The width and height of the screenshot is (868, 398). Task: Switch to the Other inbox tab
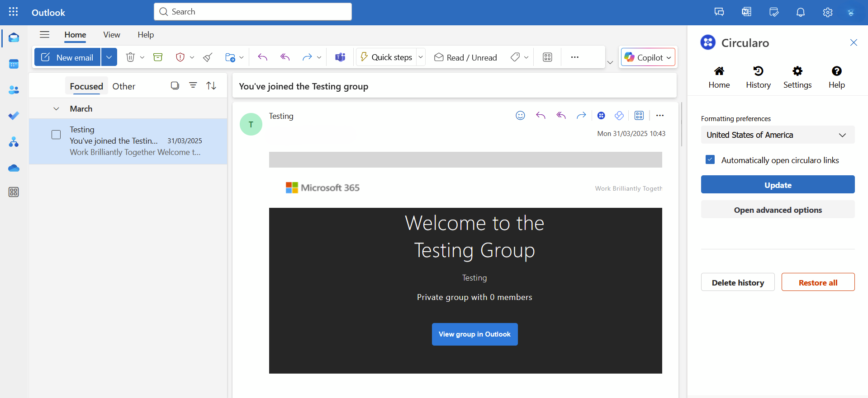tap(123, 86)
